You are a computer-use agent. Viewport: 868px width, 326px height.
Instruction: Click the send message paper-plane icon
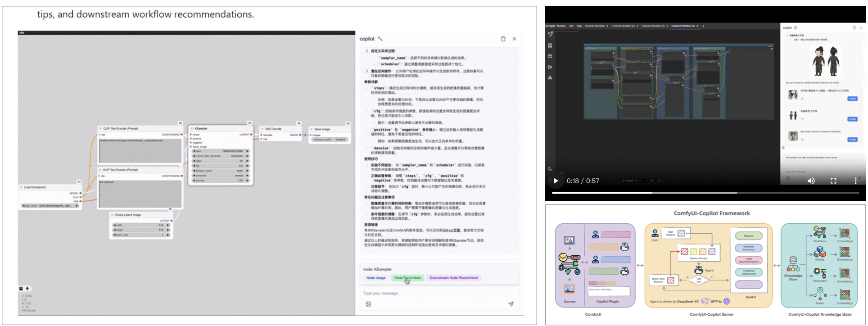511,304
